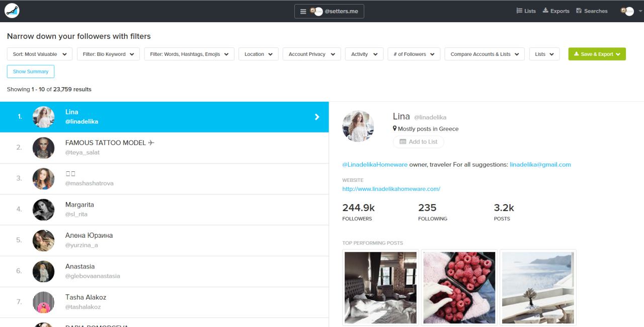Open the Exports page from top bar

coord(556,11)
